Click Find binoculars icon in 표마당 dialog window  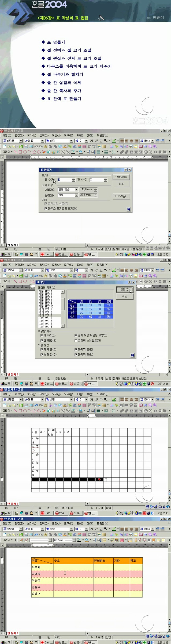(45, 276)
